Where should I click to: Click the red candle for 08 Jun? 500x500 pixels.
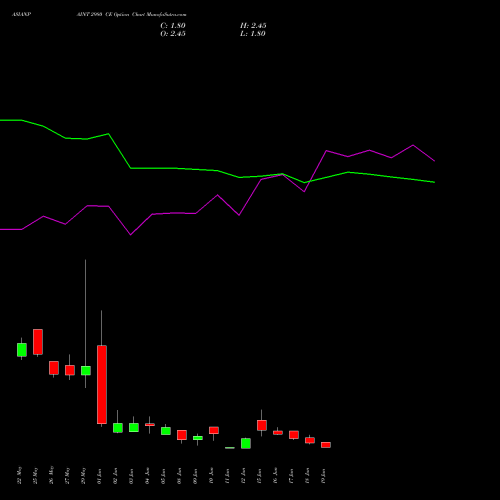click(x=182, y=435)
